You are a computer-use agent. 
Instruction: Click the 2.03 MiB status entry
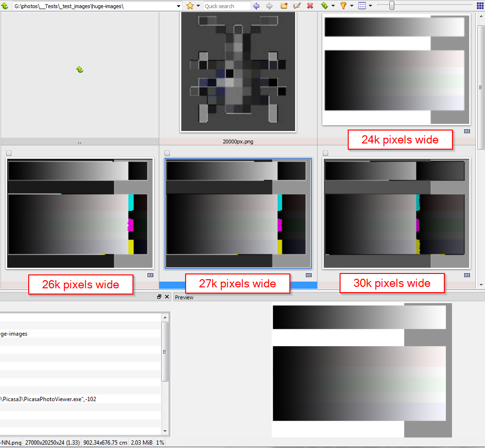[142, 443]
